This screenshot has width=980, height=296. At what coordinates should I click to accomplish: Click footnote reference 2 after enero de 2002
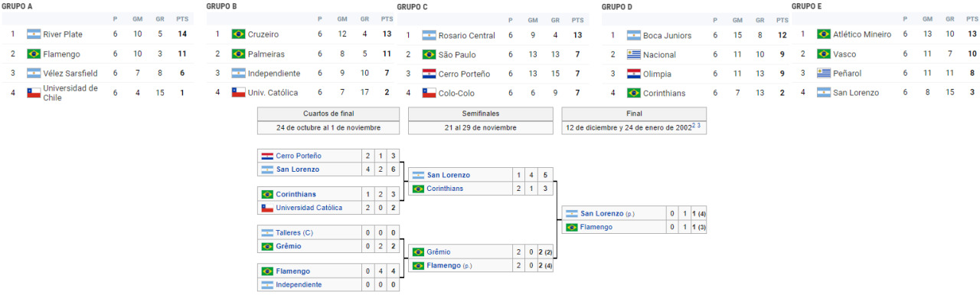point(694,125)
